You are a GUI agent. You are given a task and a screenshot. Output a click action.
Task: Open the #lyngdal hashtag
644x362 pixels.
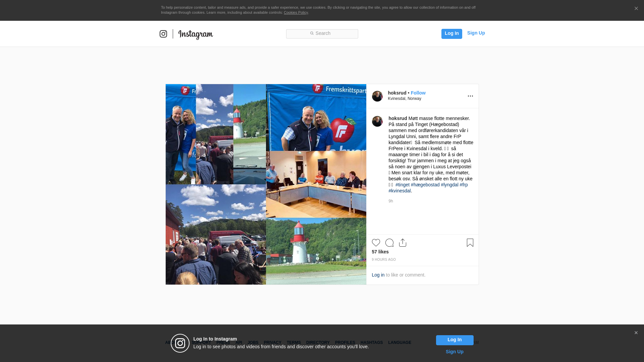(x=449, y=185)
